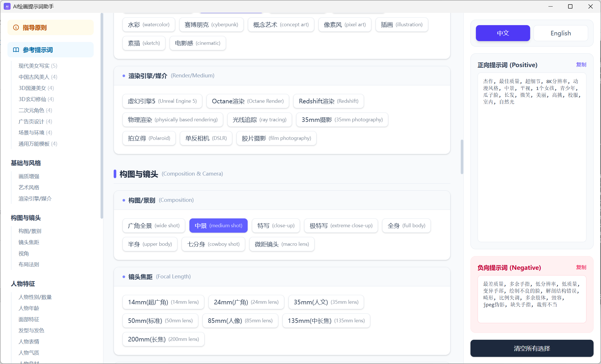
Task: Jump to 画质增强 in sidebar
Action: [29, 176]
